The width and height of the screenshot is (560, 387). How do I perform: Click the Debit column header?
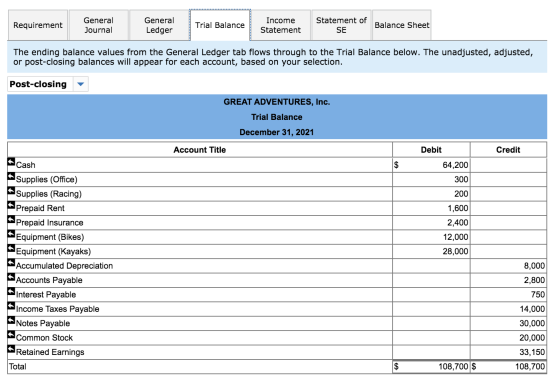(x=431, y=150)
